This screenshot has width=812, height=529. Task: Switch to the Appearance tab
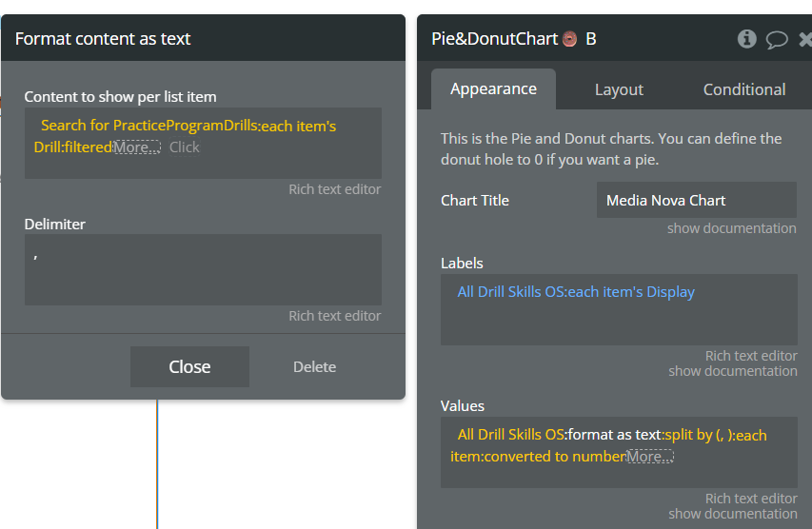(493, 89)
